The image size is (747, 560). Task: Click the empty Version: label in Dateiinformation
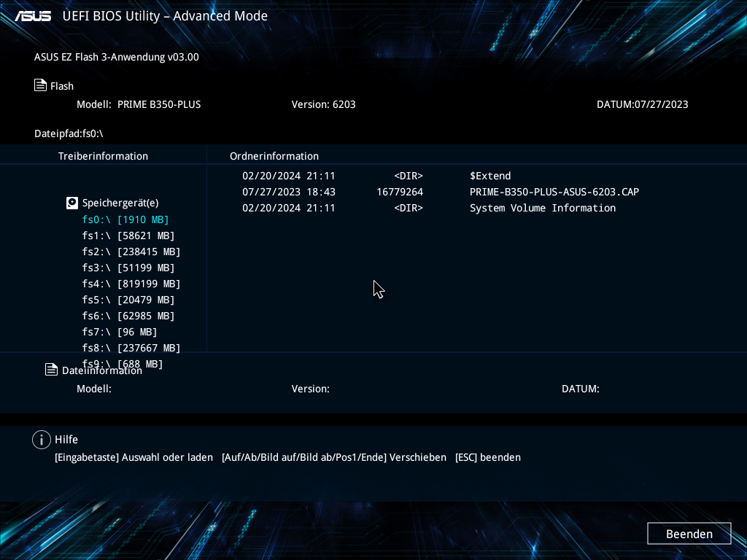[310, 389]
